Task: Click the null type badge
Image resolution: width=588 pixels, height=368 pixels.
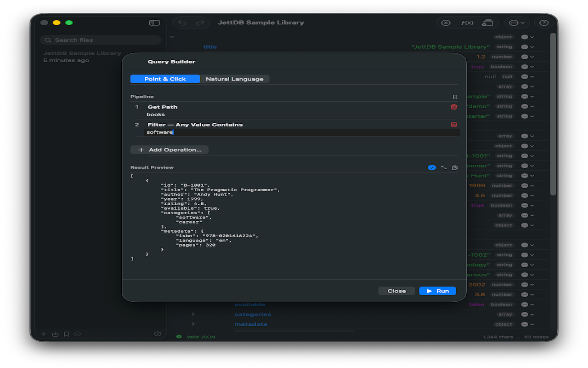Action: tap(508, 76)
